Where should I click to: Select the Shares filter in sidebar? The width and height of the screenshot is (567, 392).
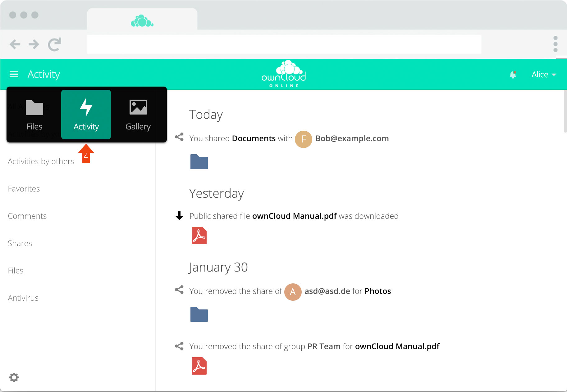click(20, 243)
